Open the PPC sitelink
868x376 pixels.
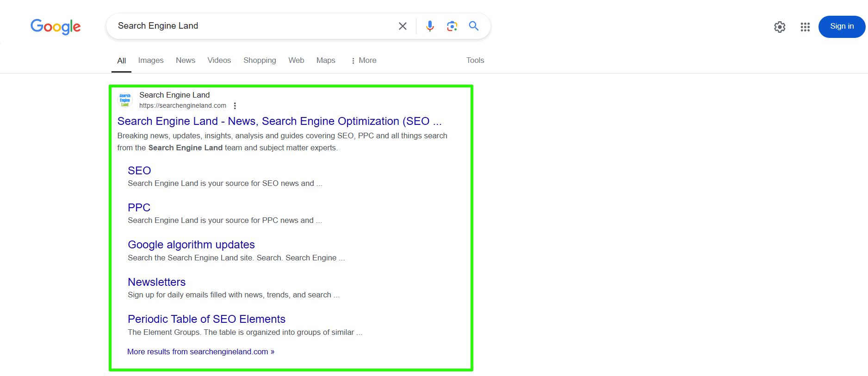click(139, 208)
